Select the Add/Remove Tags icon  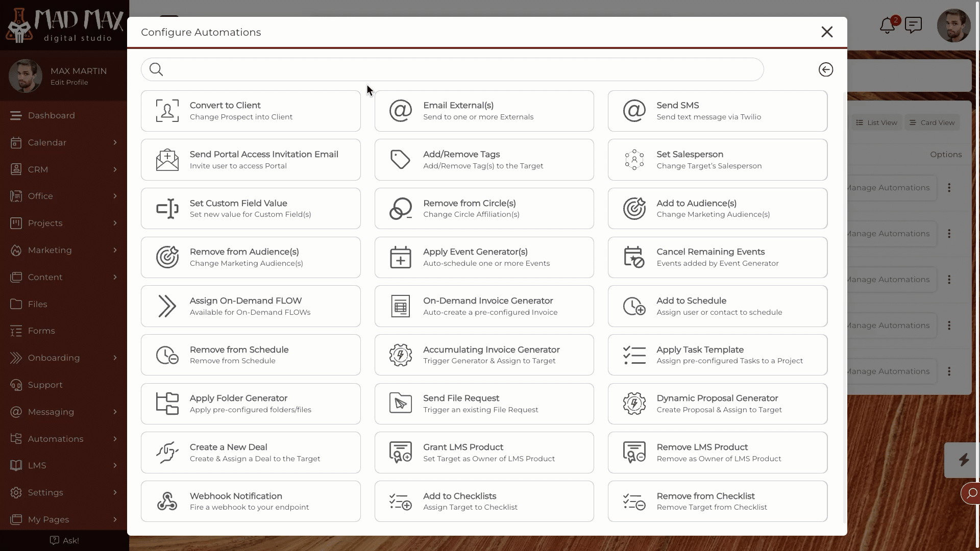click(x=401, y=160)
